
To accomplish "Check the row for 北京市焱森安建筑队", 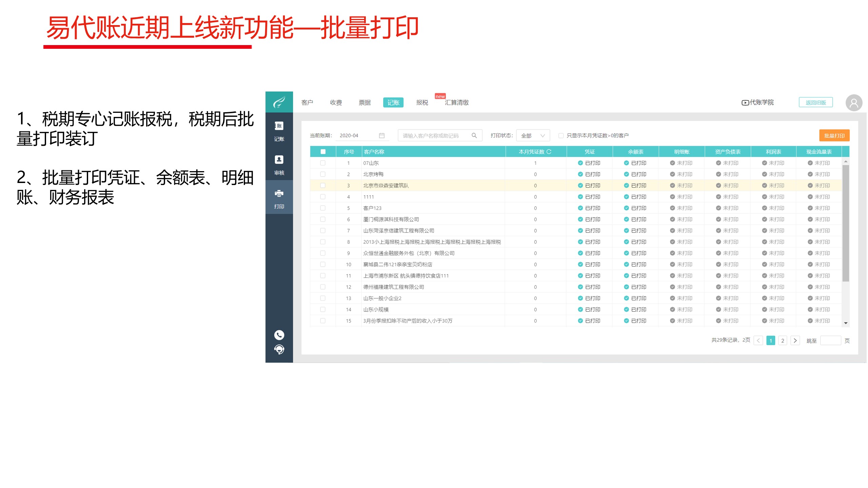I will [x=323, y=185].
